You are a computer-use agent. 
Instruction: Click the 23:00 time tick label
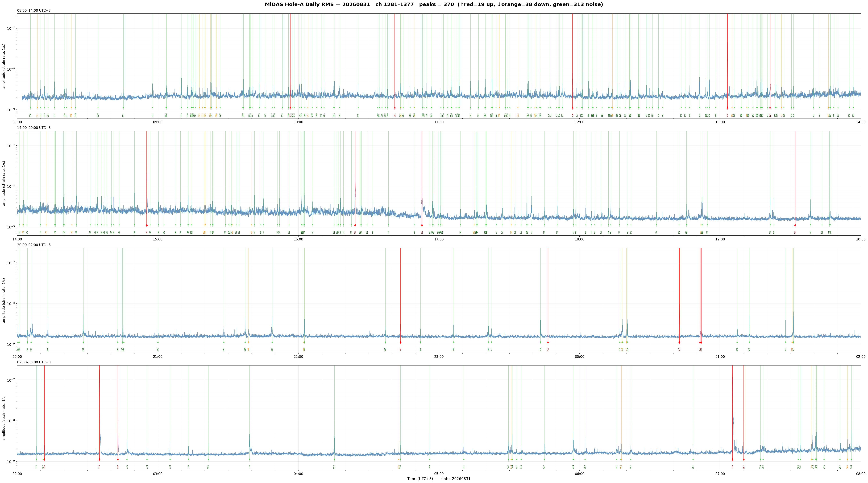point(439,356)
